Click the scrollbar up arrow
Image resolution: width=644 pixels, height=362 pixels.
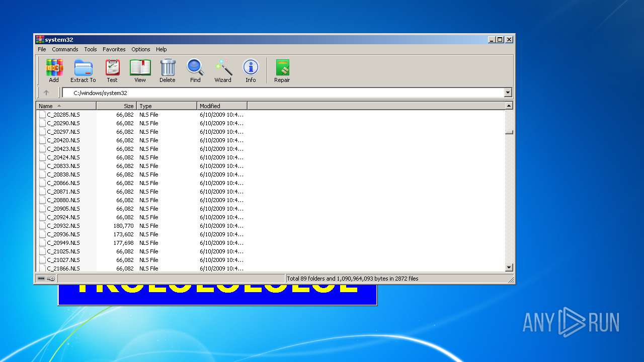pyautogui.click(x=509, y=106)
